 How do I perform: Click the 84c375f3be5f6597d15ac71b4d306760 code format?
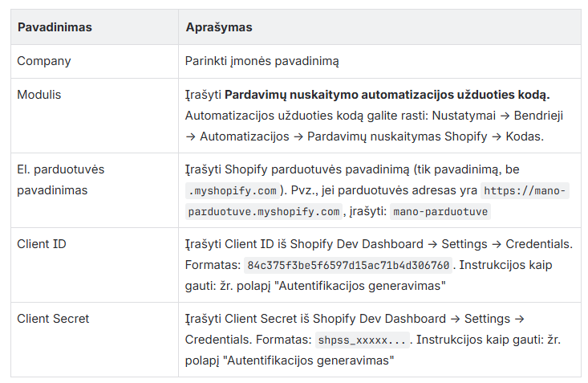point(348,266)
